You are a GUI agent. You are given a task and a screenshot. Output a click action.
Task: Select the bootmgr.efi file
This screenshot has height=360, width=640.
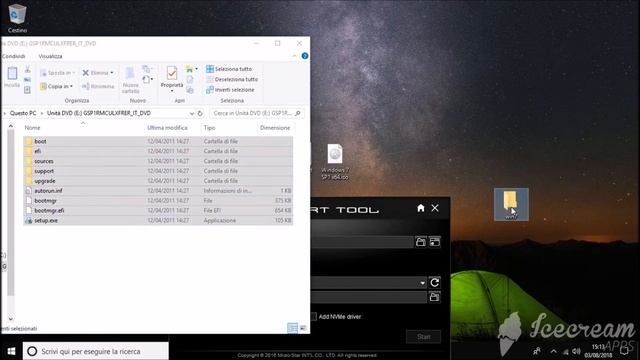(x=158, y=211)
